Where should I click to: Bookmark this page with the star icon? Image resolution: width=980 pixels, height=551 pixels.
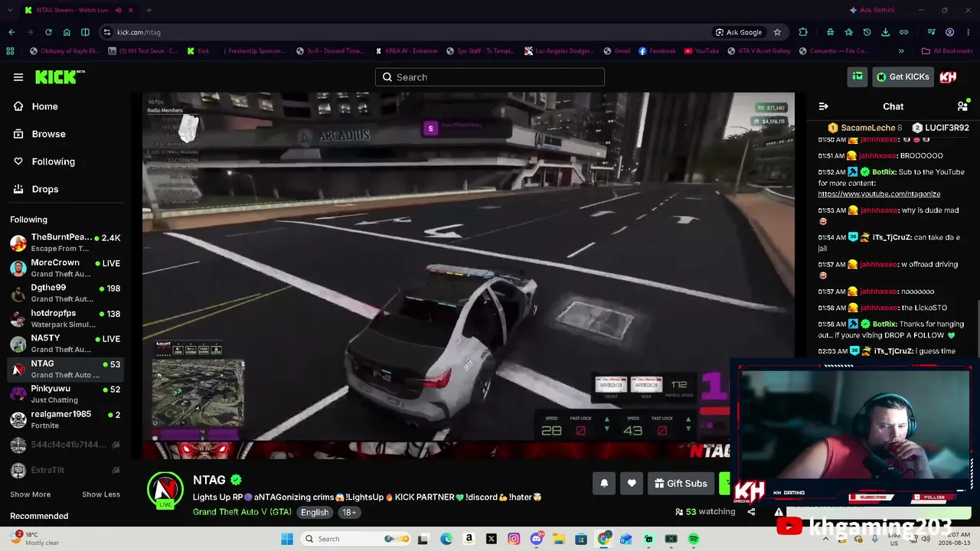pos(777,32)
